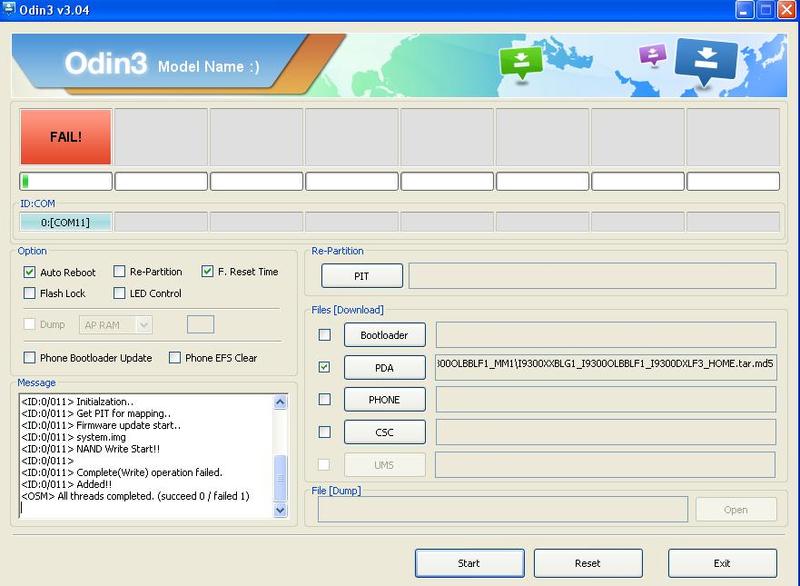Click the PHONE file button

[385, 399]
